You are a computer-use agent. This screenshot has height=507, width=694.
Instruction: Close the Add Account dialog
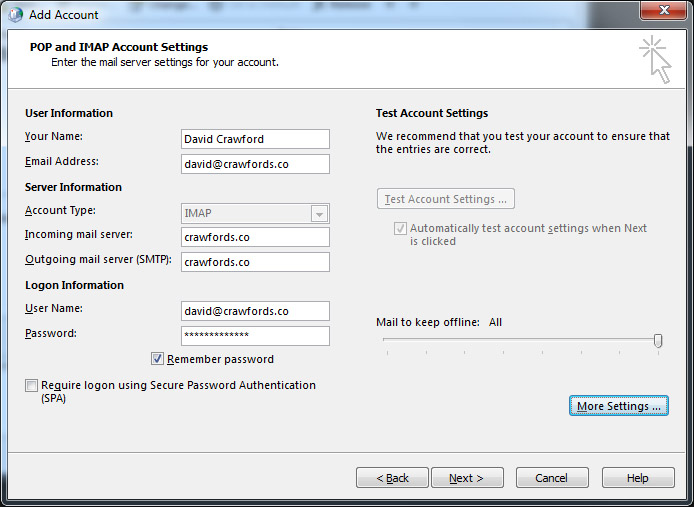(x=663, y=10)
